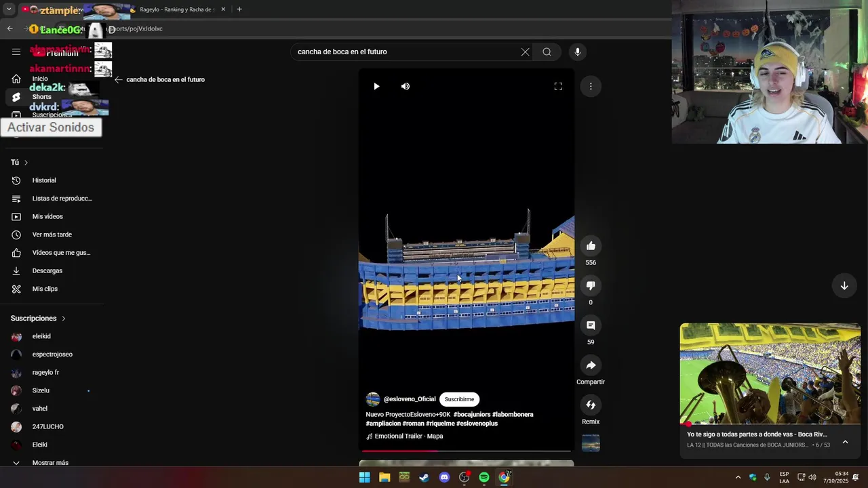Open the YouTube hamburger guide menu
The width and height of the screenshot is (868, 488).
[x=16, y=52]
